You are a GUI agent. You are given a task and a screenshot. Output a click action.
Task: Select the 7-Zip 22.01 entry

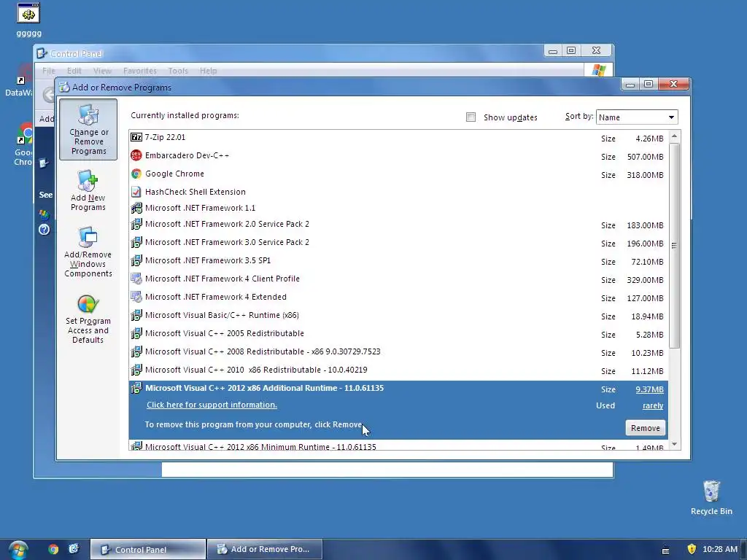(x=398, y=138)
